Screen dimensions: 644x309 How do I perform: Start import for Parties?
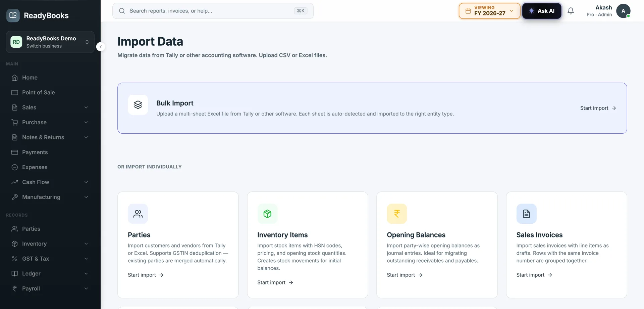(x=146, y=275)
